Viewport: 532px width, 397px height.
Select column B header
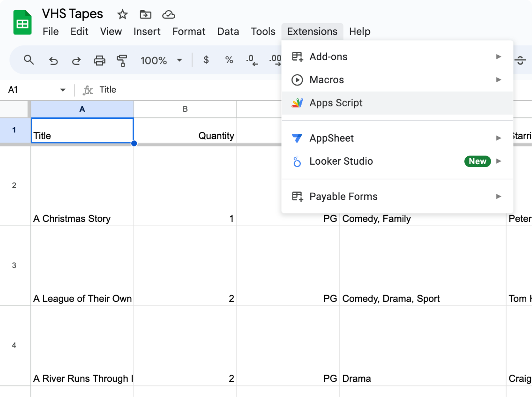point(185,109)
